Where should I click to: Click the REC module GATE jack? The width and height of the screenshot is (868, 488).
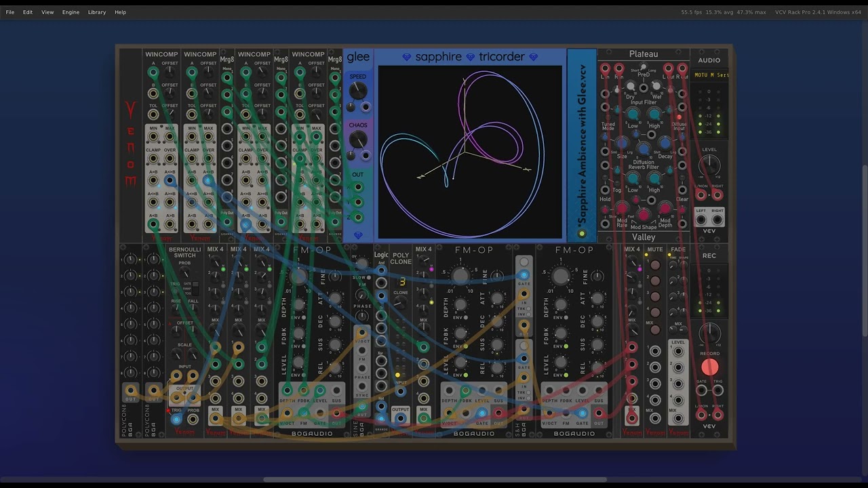(701, 391)
